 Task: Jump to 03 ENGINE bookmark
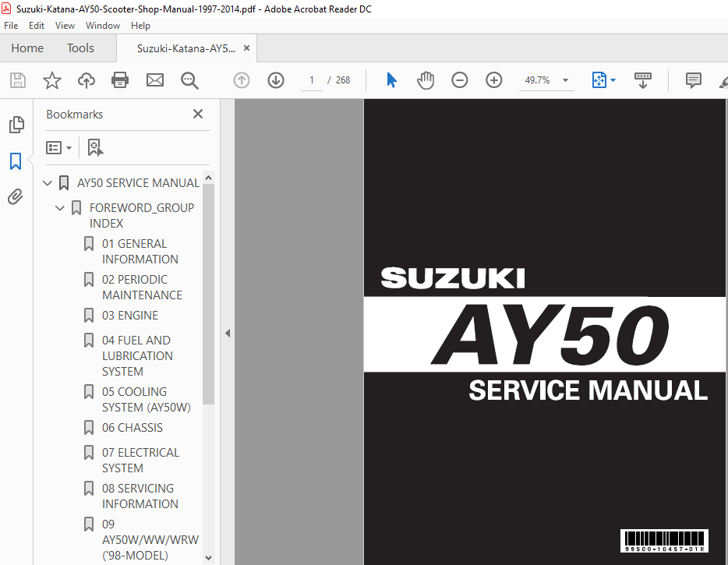[x=130, y=316]
